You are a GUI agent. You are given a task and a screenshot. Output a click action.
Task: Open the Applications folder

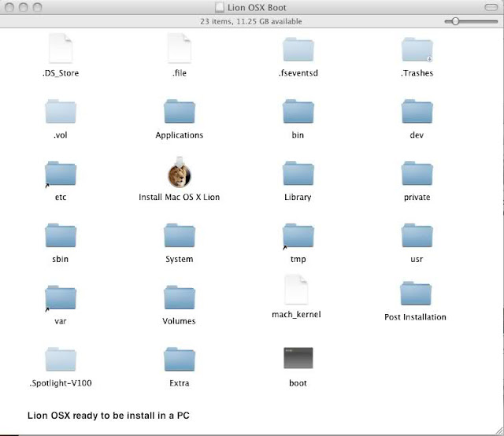(180, 111)
